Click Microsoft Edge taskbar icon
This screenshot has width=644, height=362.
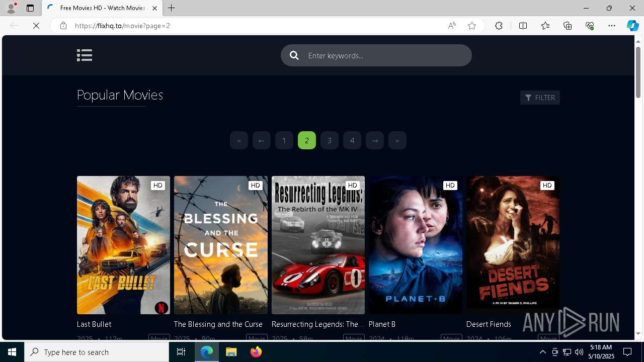(207, 352)
